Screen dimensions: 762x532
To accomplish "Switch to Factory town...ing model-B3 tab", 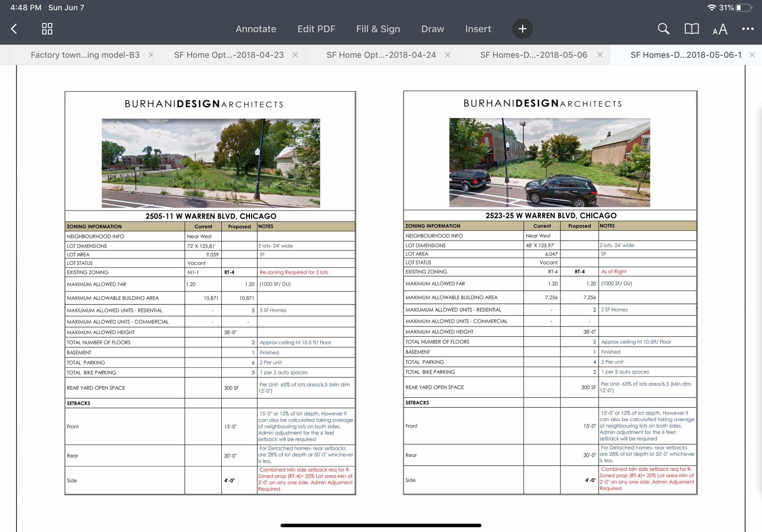I will [x=85, y=55].
